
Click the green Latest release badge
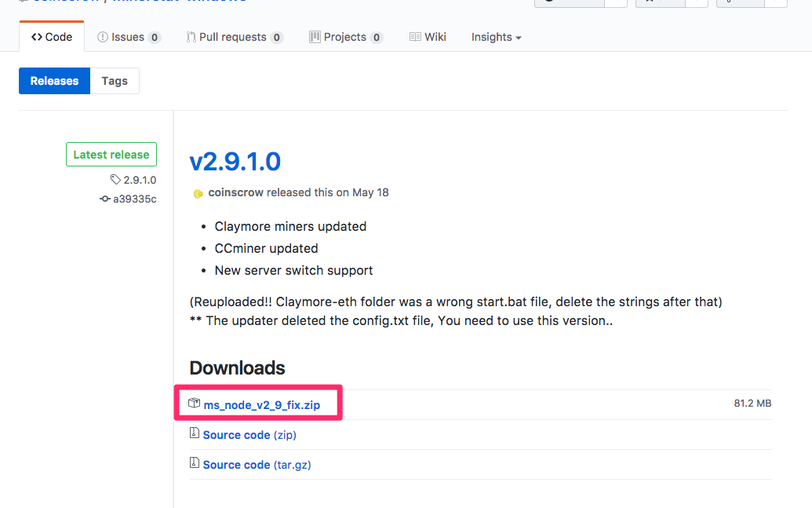tap(111, 155)
